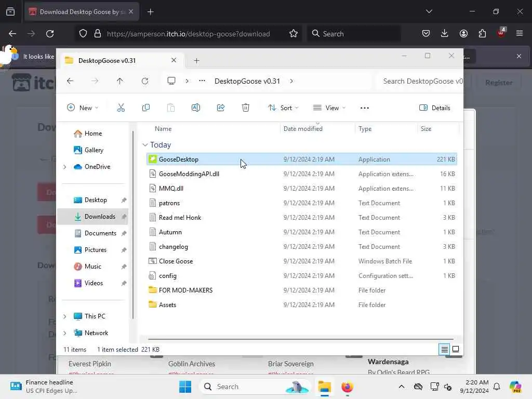Add a new File Explorer tab

click(x=196, y=61)
